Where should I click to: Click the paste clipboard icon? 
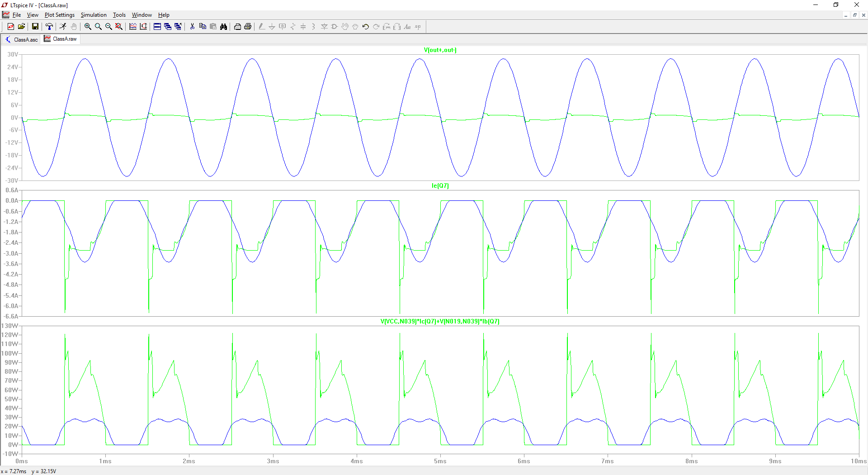[213, 27]
